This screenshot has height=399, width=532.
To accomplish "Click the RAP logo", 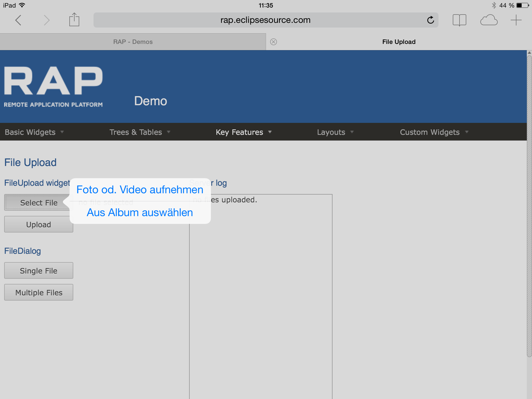I will [53, 87].
